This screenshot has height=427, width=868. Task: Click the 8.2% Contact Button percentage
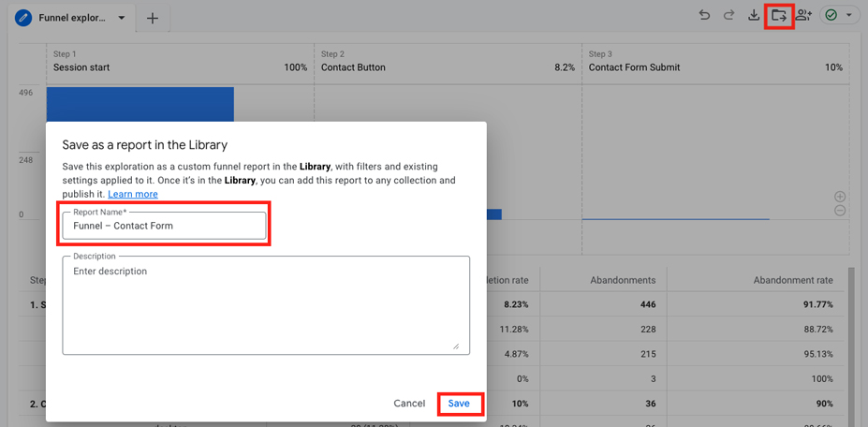(x=565, y=67)
